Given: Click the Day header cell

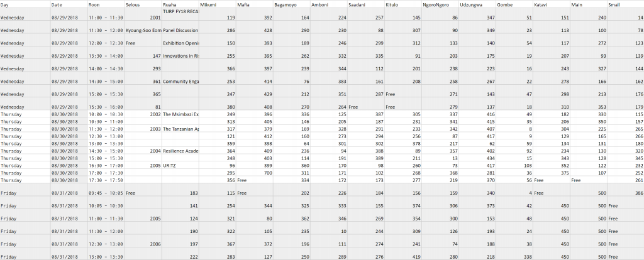Looking at the screenshot, I should tap(25, 4).
